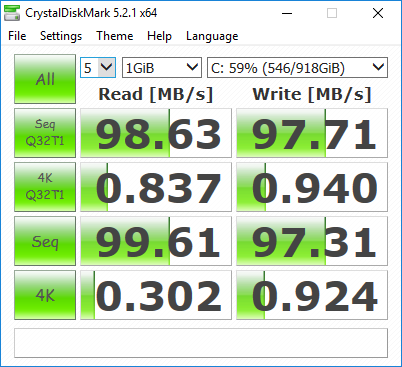Start the 4K Q32T1 test
Image resolution: width=402 pixels, height=367 pixels.
[45, 187]
